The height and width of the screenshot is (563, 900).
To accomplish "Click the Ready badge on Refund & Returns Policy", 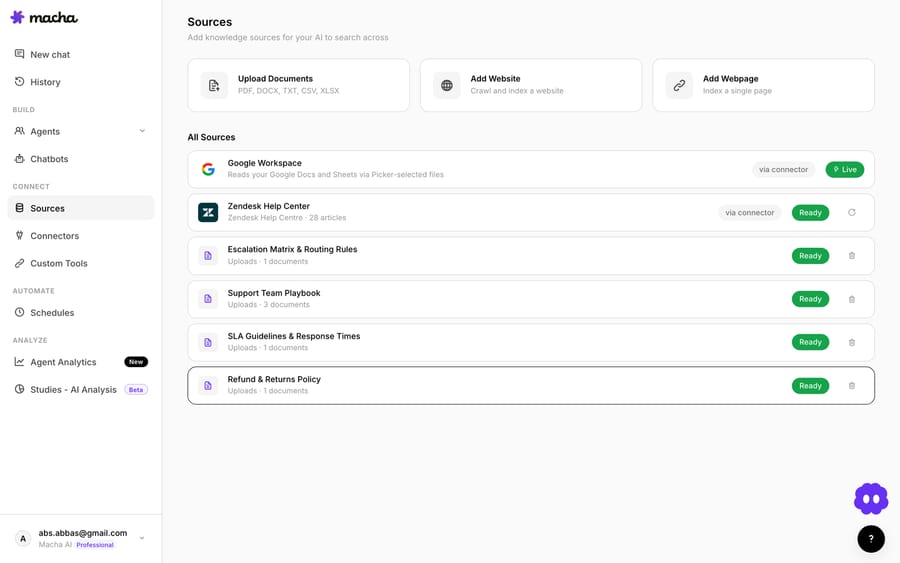I will (810, 386).
